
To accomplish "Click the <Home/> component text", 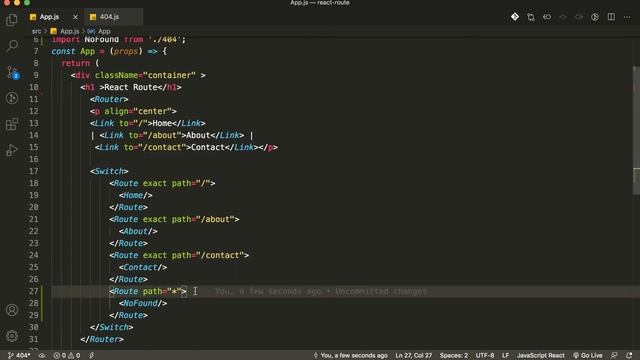I will pos(136,196).
